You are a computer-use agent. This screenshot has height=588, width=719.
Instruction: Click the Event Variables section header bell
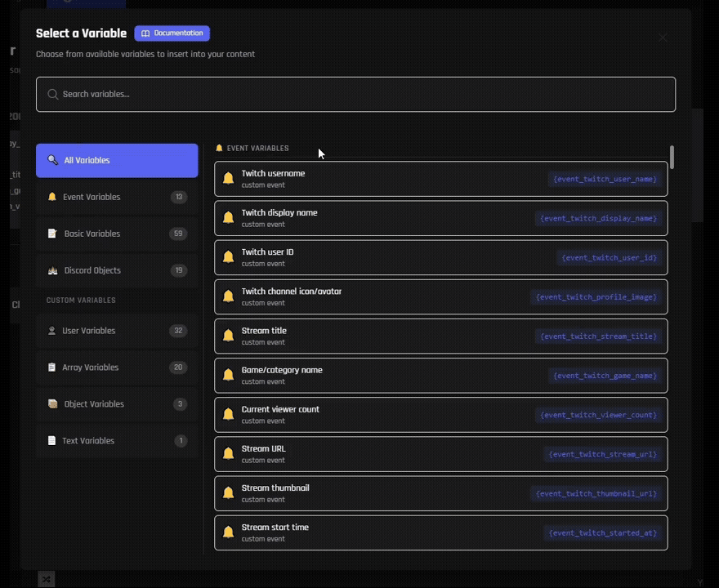pyautogui.click(x=219, y=148)
